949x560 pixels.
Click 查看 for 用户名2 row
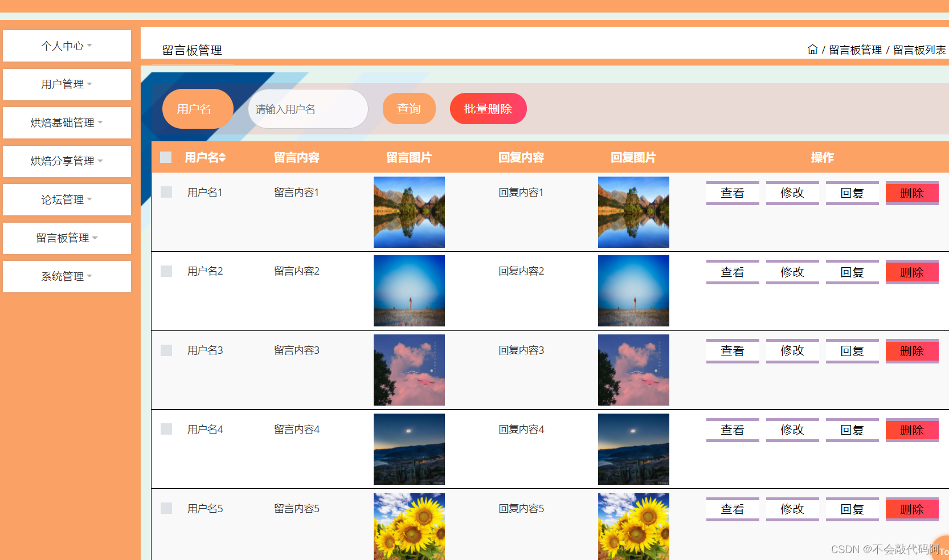point(733,272)
